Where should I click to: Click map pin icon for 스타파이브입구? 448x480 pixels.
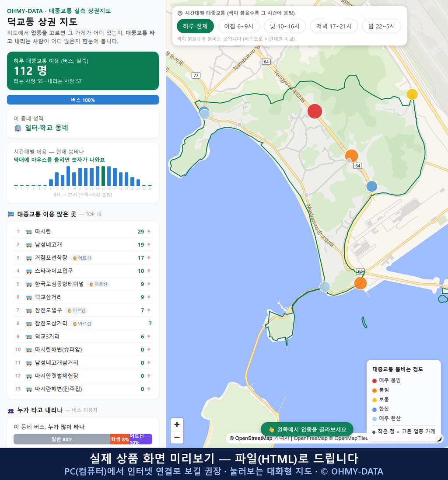[149, 271]
